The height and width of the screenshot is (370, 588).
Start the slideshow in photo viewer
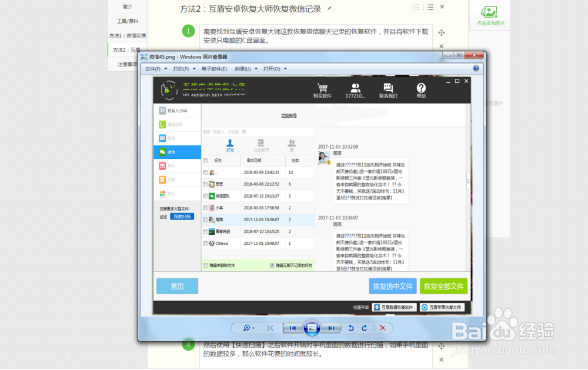click(312, 328)
